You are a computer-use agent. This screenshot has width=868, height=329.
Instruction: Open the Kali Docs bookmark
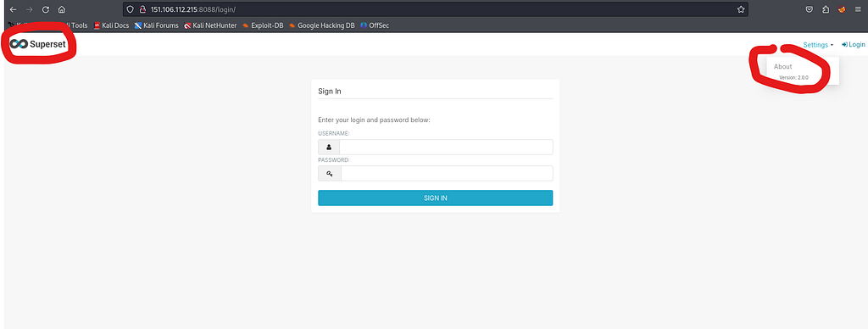pos(111,25)
